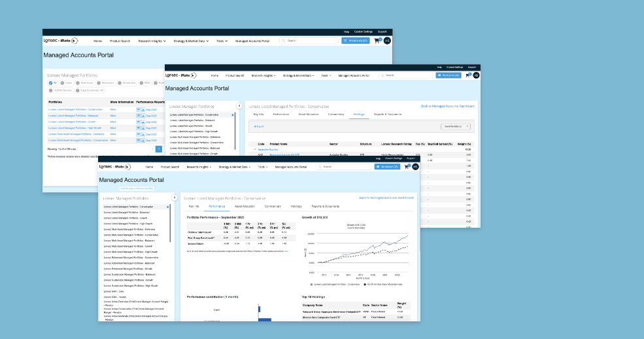Image resolution: width=644 pixels, height=339 pixels.
Task: Open HS user avatar in performance window
Action: point(415,167)
